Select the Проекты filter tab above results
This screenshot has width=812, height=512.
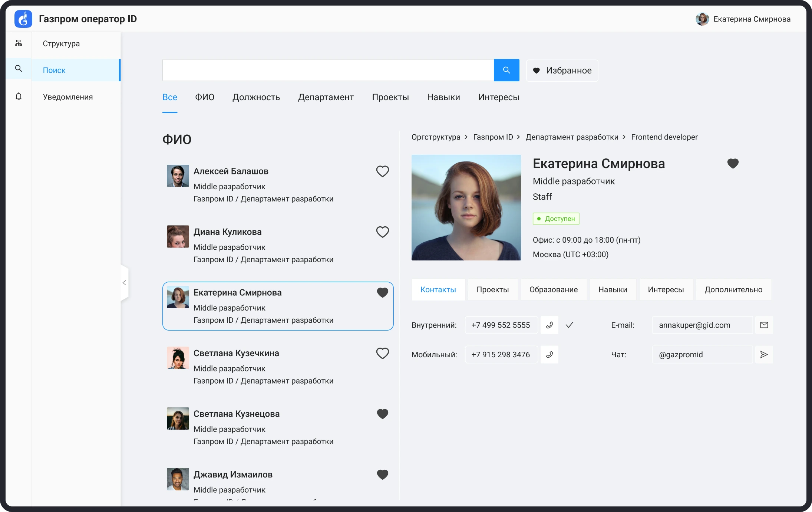click(390, 97)
